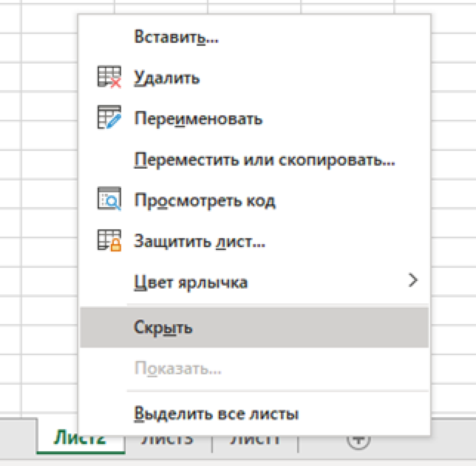Screen dimensions: 476x466
Task: Switch to the Лист1 sheet tab
Action: pyautogui.click(x=256, y=438)
